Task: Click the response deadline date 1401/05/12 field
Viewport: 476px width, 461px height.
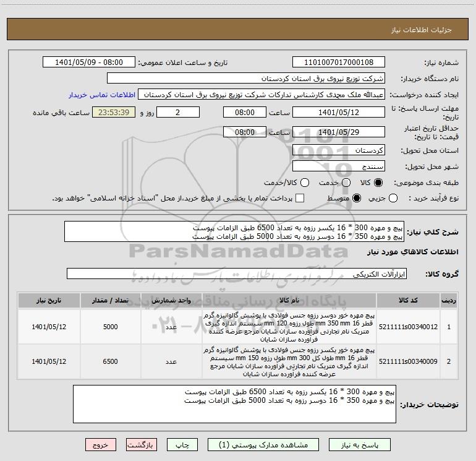Action: point(339,112)
